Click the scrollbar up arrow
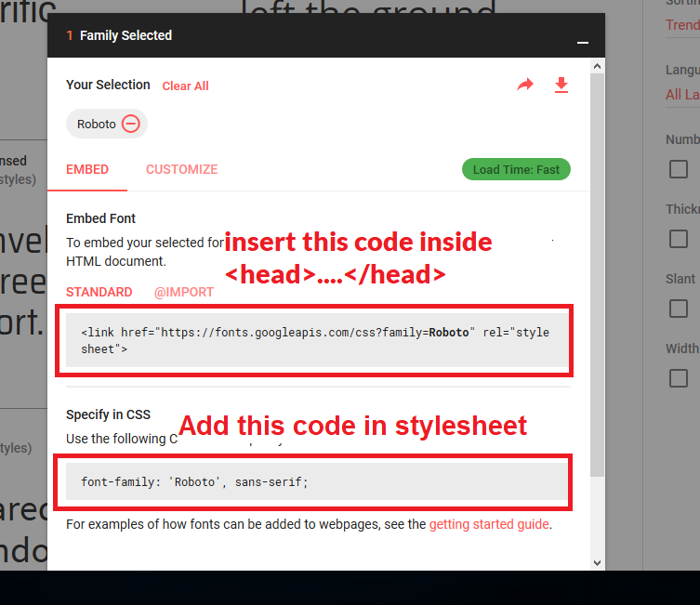 click(598, 67)
